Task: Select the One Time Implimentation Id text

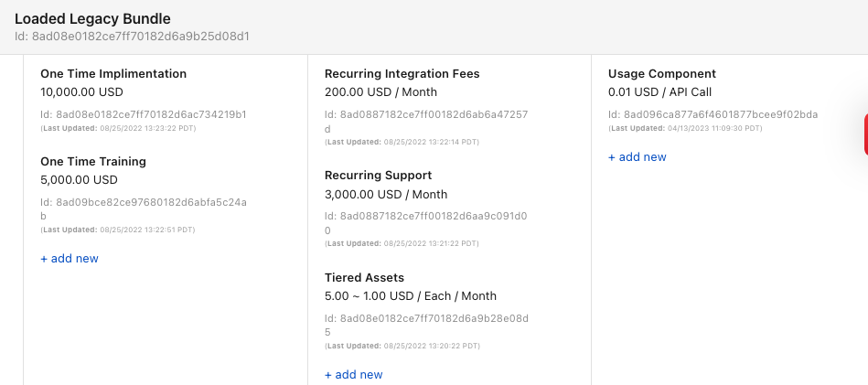Action: tap(143, 114)
